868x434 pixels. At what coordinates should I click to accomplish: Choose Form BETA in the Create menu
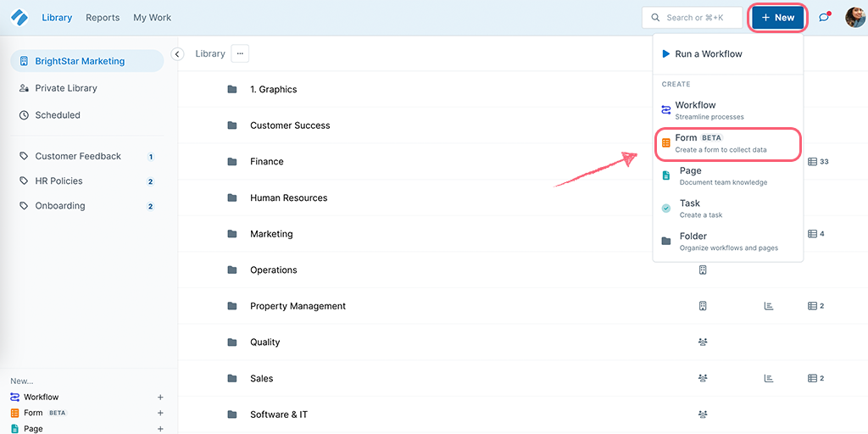pos(728,143)
